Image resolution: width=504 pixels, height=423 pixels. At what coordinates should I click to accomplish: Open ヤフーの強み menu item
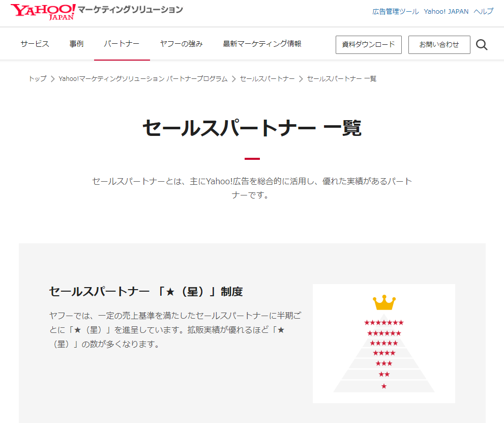coord(181,44)
